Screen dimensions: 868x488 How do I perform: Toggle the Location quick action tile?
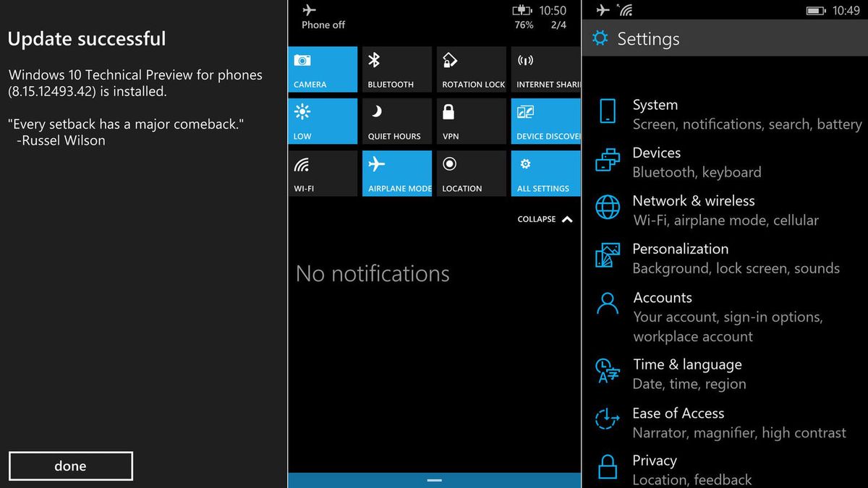(x=472, y=174)
